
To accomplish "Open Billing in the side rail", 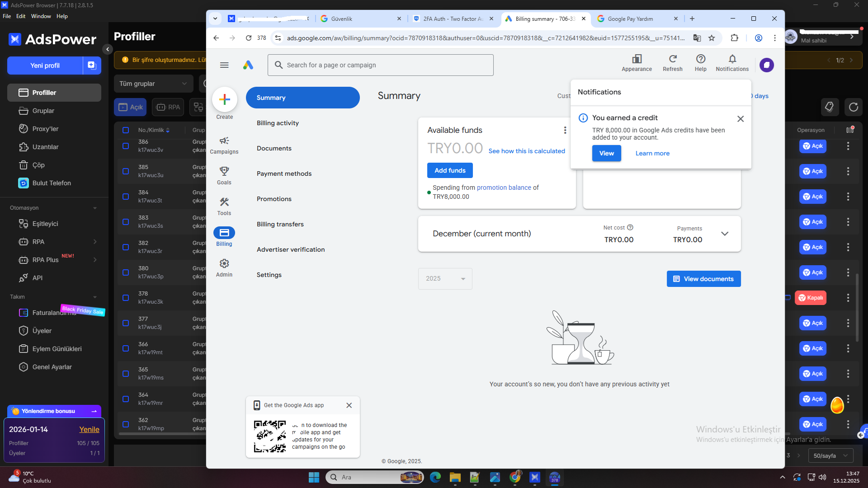I will (224, 237).
